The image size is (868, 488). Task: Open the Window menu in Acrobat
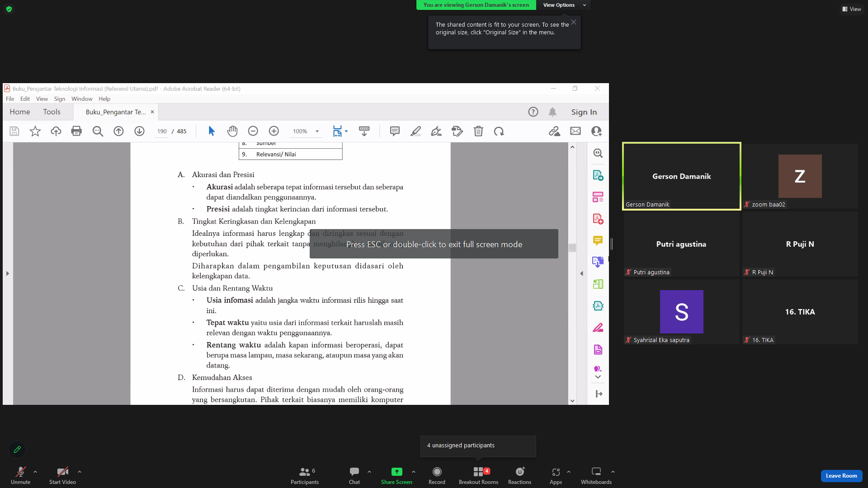click(x=82, y=99)
